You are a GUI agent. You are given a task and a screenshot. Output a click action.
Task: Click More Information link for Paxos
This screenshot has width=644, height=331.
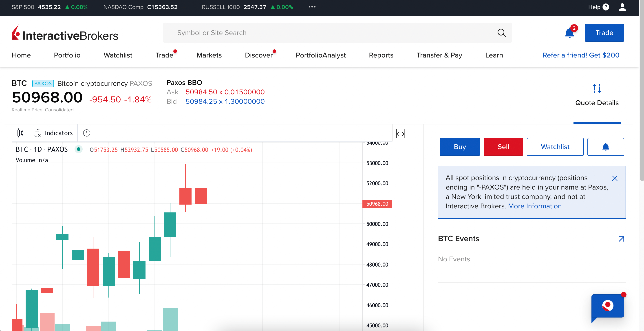[535, 206]
